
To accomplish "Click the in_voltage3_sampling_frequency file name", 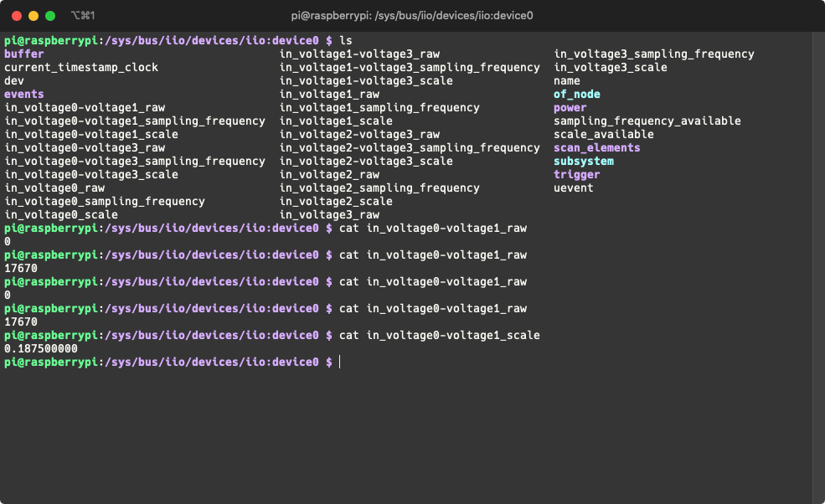I will [654, 54].
